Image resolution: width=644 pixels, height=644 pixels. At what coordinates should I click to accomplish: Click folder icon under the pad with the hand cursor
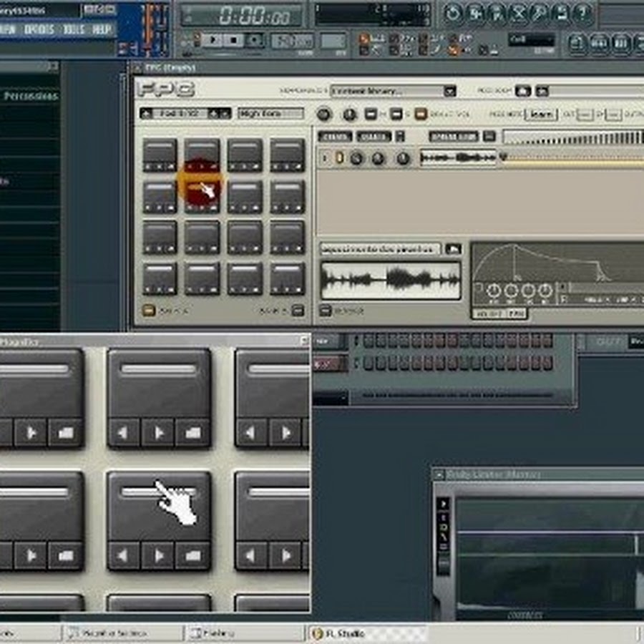193,556
